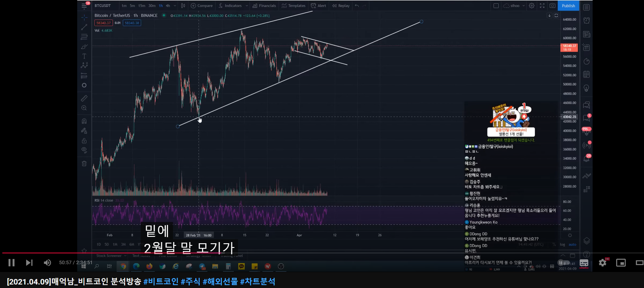Screen dimensions: 644x288
Task: Select the trend line drawing tool
Action: click(x=84, y=27)
